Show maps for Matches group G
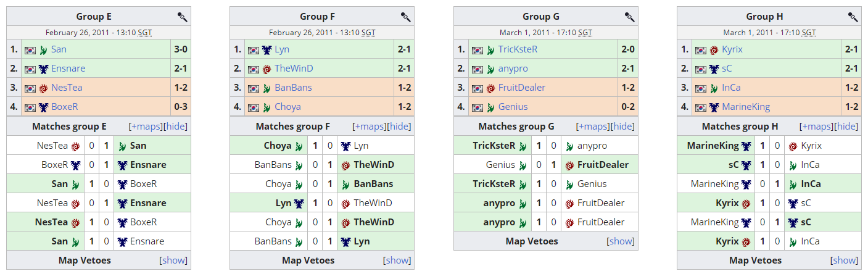 pyautogui.click(x=593, y=127)
